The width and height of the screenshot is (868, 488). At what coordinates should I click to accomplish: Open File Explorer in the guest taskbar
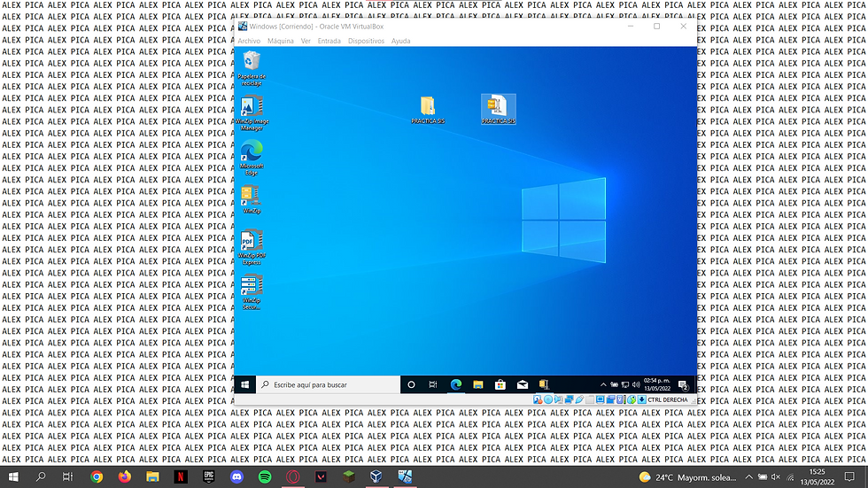(x=477, y=384)
